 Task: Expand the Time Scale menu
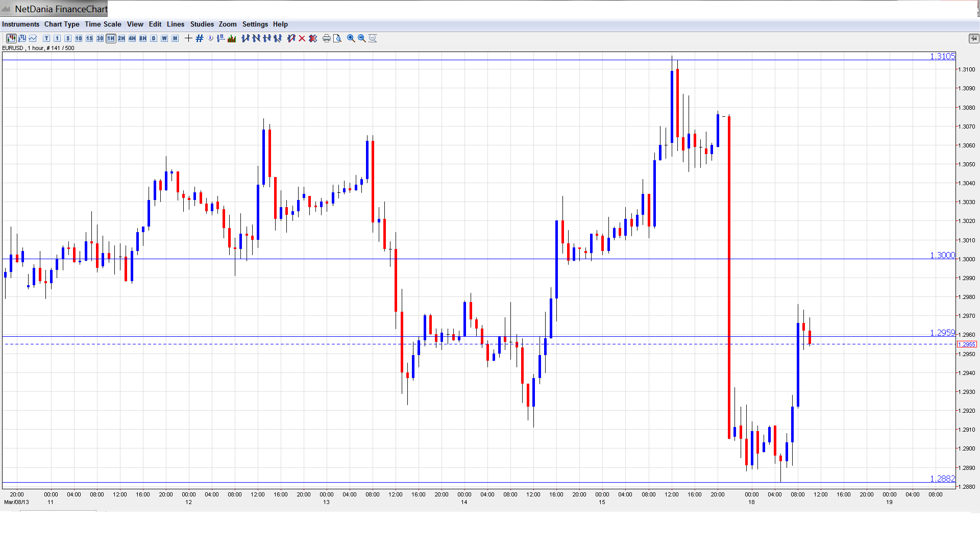pos(103,24)
